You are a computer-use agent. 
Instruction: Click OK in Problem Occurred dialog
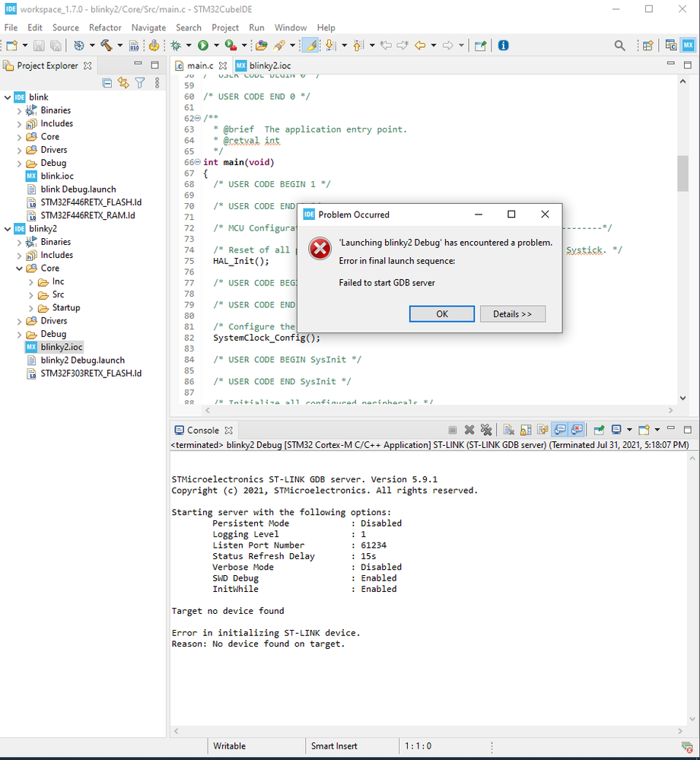[441, 314]
